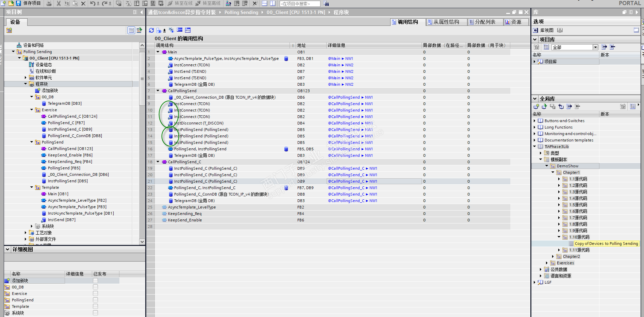
Task: Click the project search input field
Action: click(x=300, y=4)
